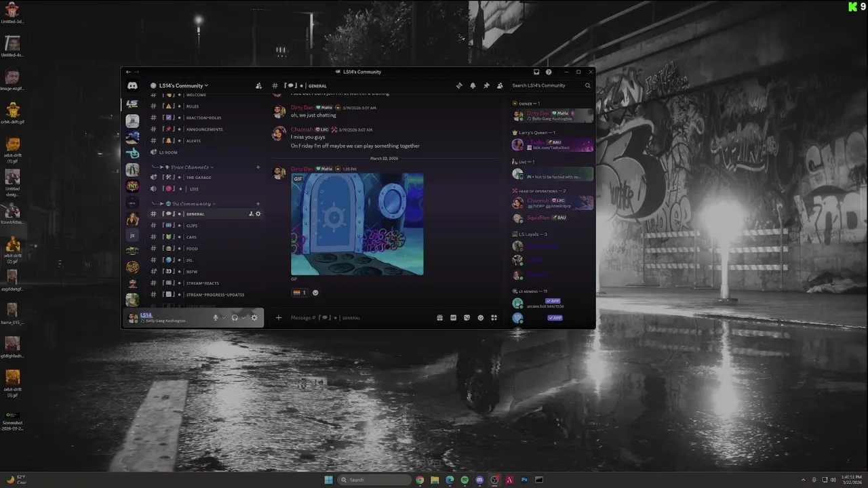Toggle the member list icon
The width and height of the screenshot is (868, 488).
500,85
